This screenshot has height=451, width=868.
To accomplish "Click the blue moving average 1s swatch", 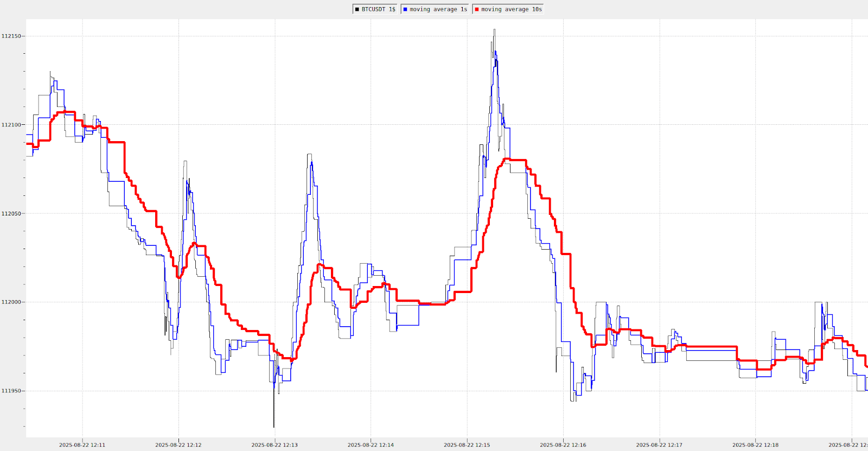I will 405,9.
